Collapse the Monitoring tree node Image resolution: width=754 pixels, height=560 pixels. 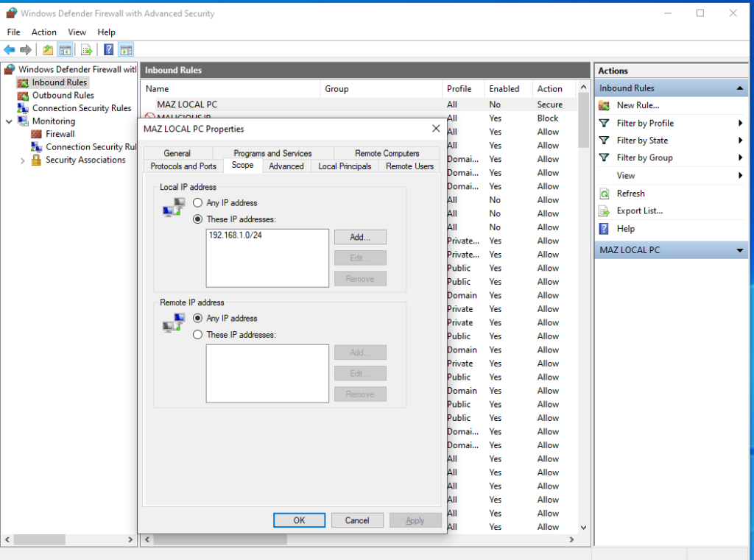[9, 121]
